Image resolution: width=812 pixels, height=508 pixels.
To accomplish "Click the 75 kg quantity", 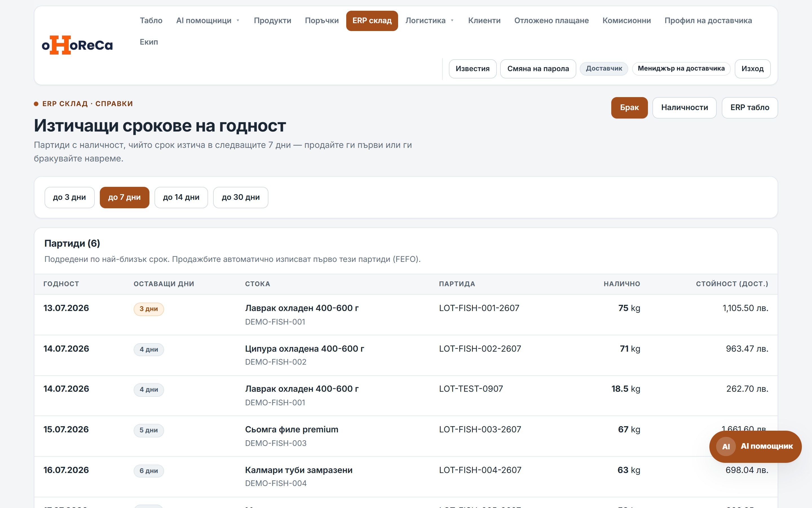I will click(x=629, y=308).
